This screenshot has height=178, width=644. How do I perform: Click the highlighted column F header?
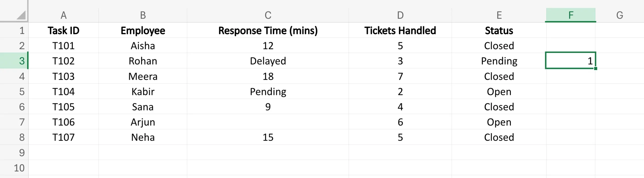click(x=571, y=15)
